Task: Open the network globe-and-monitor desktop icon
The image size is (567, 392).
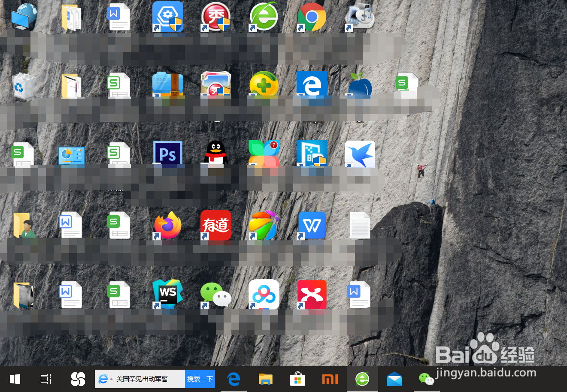Action: (24, 16)
